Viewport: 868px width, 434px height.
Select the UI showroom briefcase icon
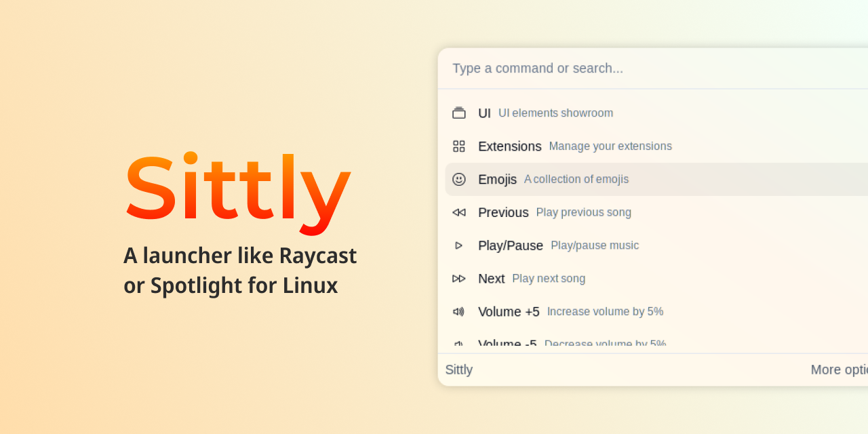point(459,113)
